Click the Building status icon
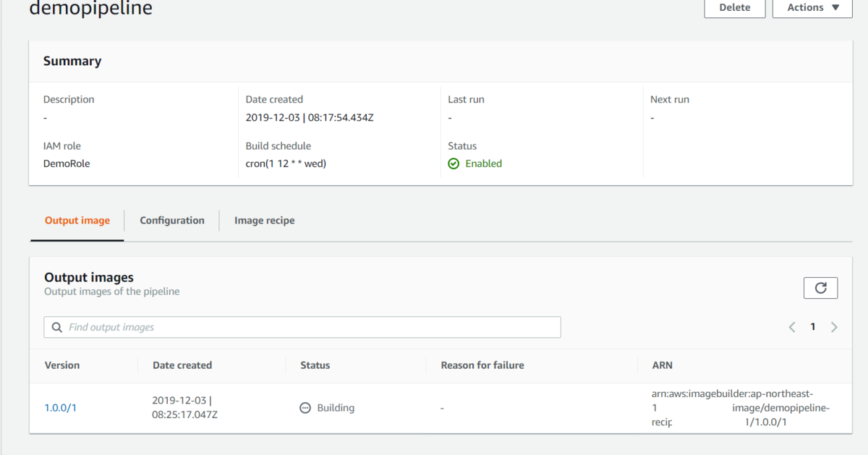 [305, 408]
